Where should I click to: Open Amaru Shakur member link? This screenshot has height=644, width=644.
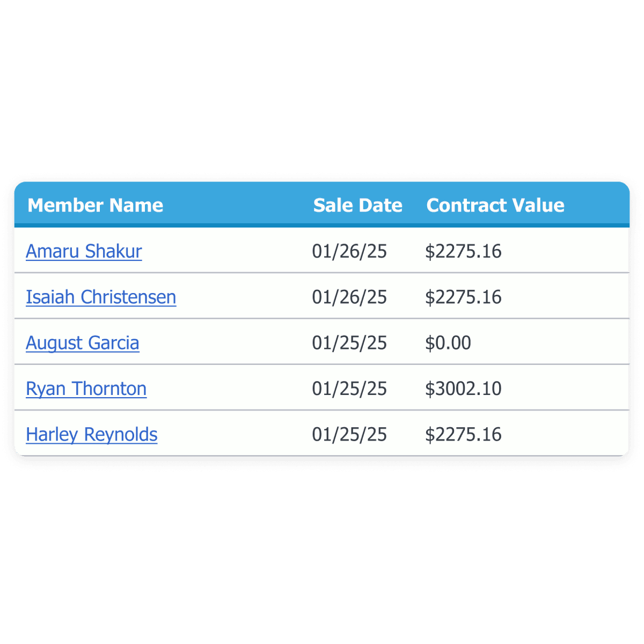click(x=84, y=251)
